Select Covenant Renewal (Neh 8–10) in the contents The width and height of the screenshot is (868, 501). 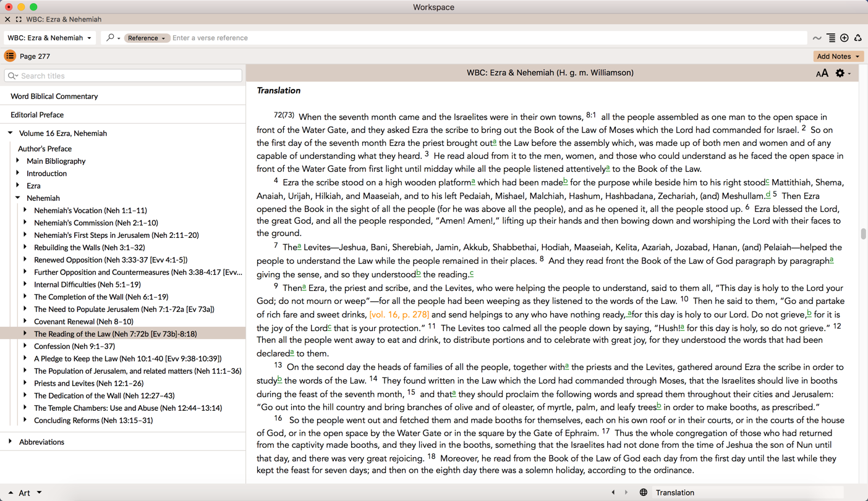pyautogui.click(x=83, y=321)
